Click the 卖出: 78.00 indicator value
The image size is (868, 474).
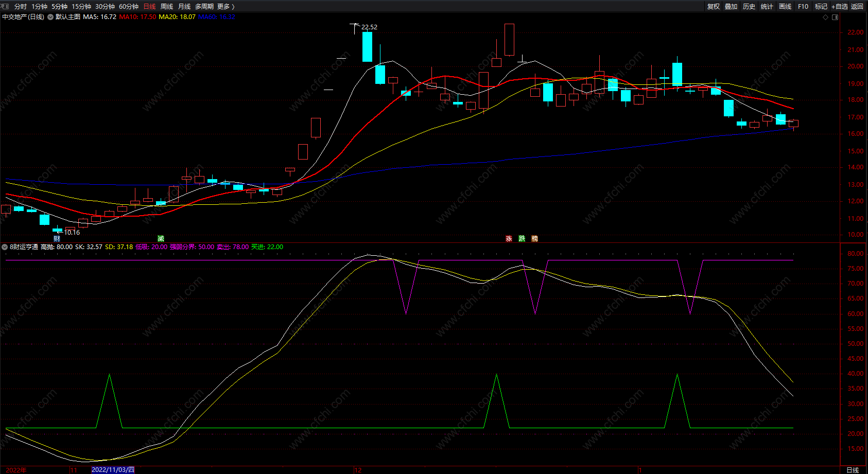pyautogui.click(x=233, y=247)
